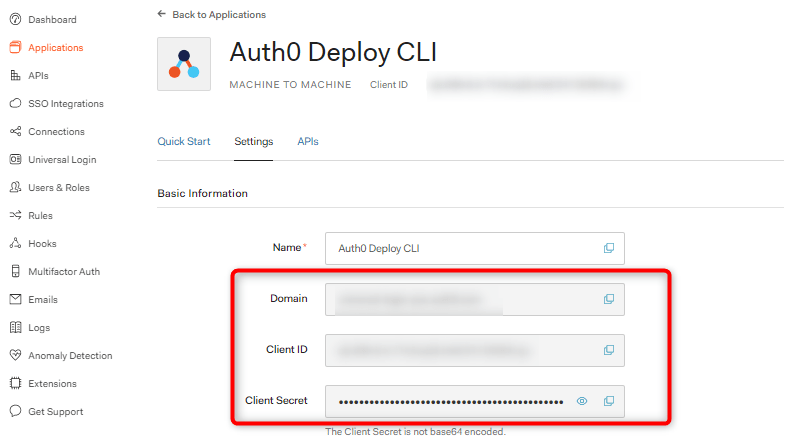Image resolution: width=800 pixels, height=446 pixels.
Task: Open Logs in the sidebar
Action: coord(39,328)
